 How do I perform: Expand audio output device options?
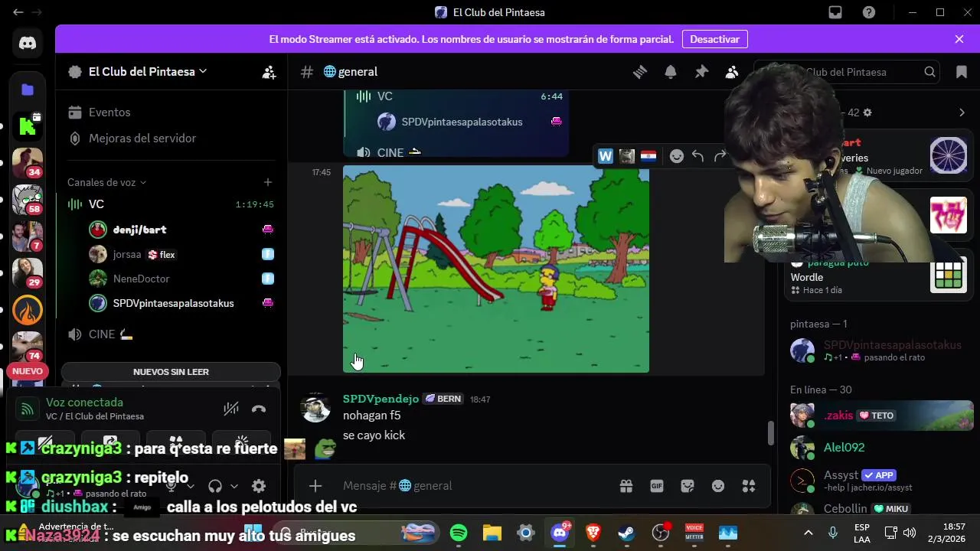point(234,486)
